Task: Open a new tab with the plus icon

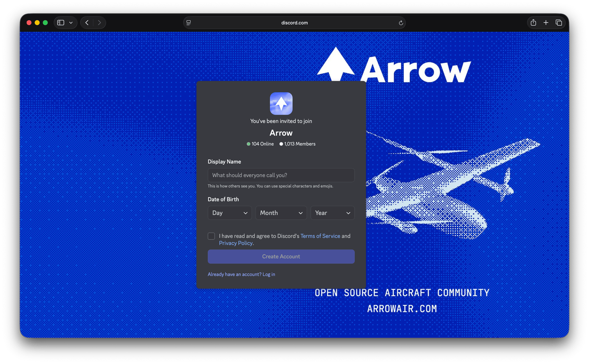Action: (x=546, y=23)
